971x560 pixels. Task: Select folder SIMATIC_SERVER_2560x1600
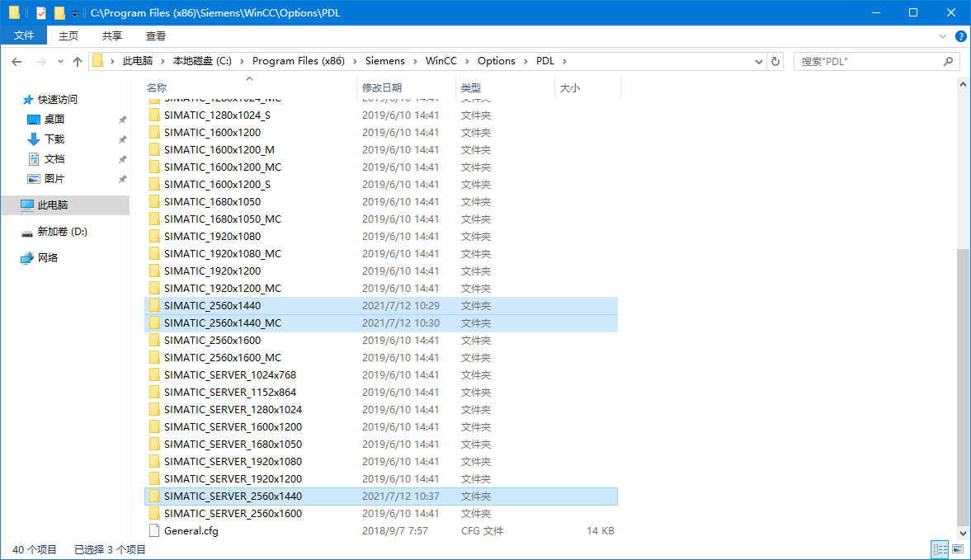(381, 514)
